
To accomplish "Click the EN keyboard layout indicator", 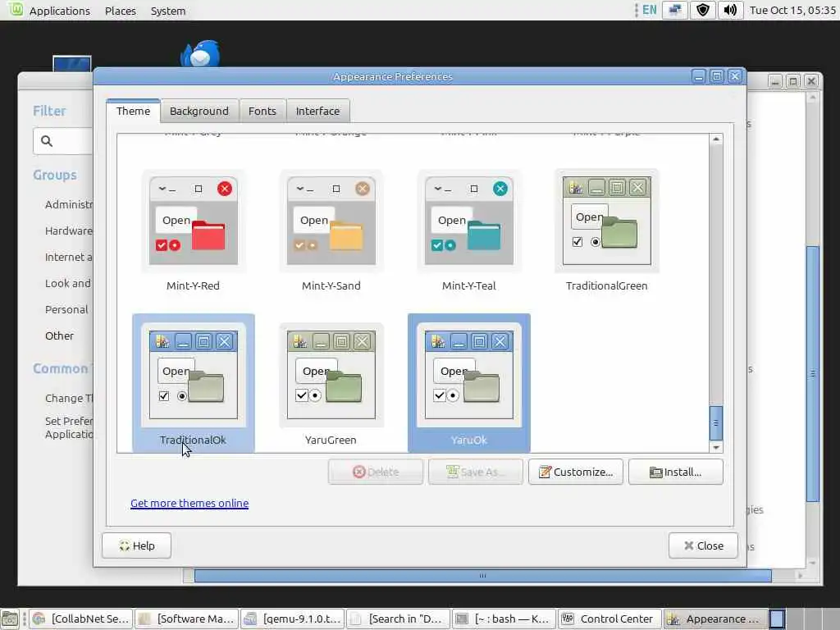I will tap(650, 10).
